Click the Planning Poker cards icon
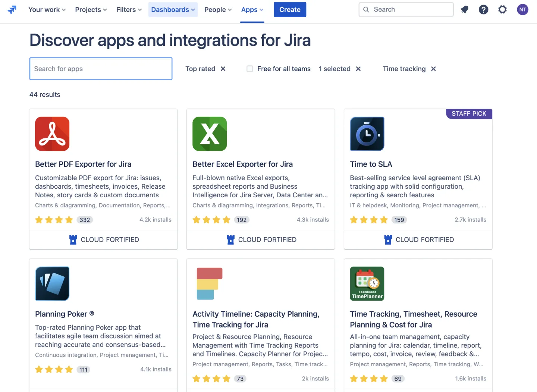The height and width of the screenshot is (392, 537). [52, 283]
